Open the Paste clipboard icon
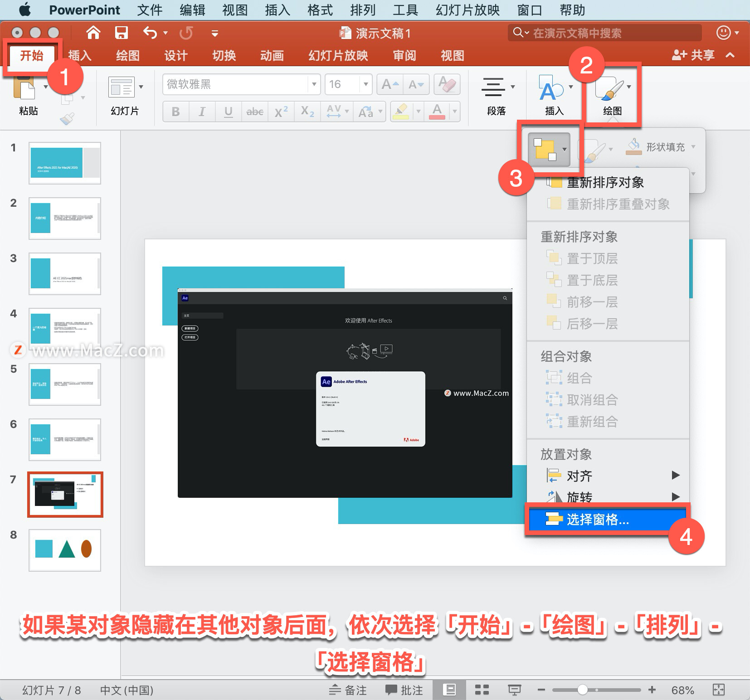Screen dimensions: 750x700 point(24,87)
